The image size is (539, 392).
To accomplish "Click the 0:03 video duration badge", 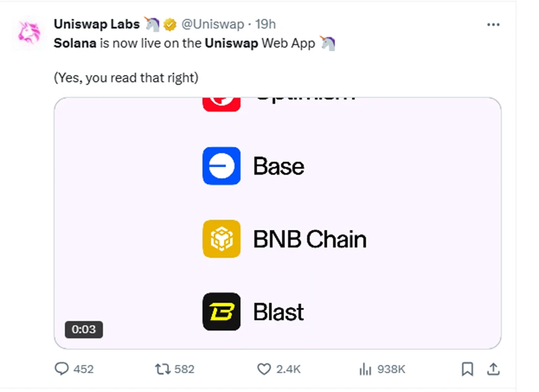I will [x=84, y=329].
